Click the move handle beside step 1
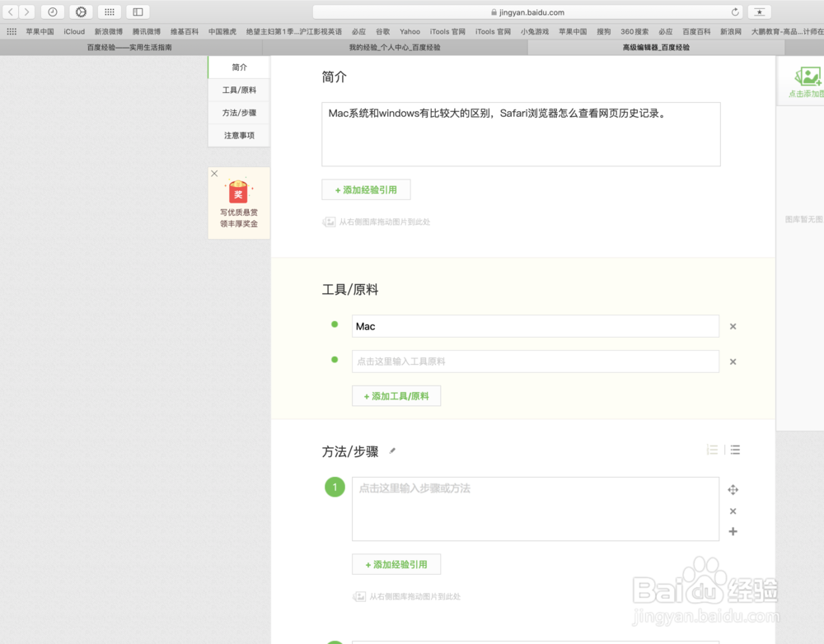This screenshot has width=824, height=644. (733, 490)
